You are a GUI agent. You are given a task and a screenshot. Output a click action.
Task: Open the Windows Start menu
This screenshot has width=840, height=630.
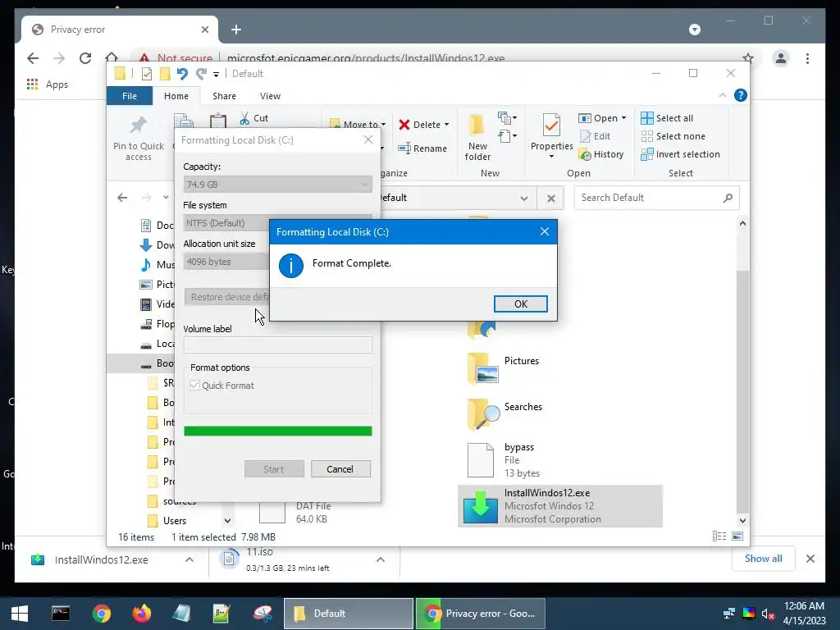click(x=20, y=614)
